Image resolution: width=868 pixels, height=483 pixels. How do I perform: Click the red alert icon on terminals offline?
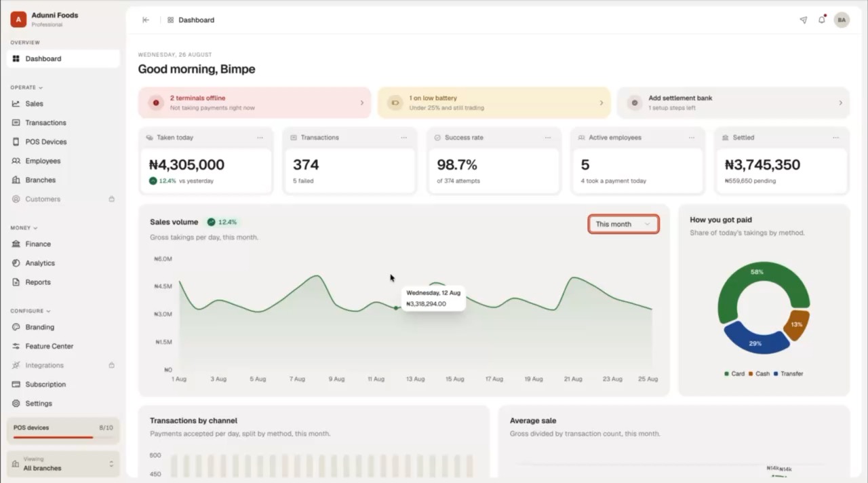click(x=156, y=102)
